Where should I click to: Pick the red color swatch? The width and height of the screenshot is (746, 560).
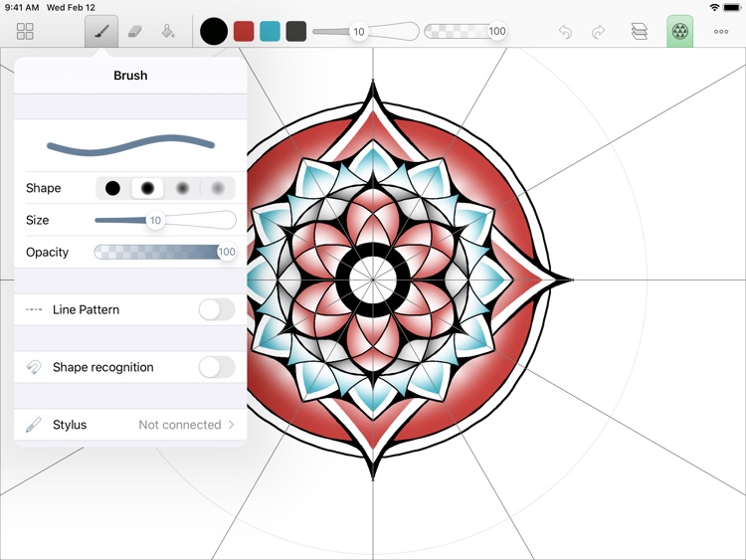click(244, 31)
